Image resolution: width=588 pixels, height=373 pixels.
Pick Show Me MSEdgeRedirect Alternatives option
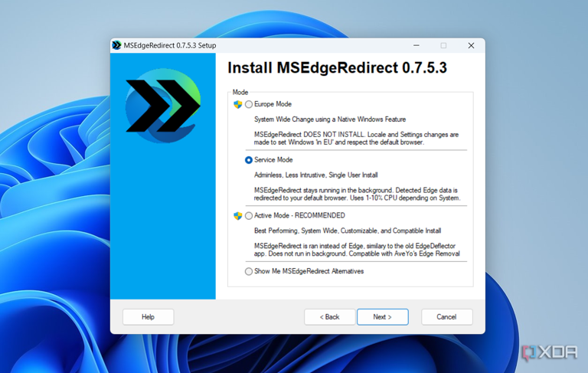[x=249, y=271]
